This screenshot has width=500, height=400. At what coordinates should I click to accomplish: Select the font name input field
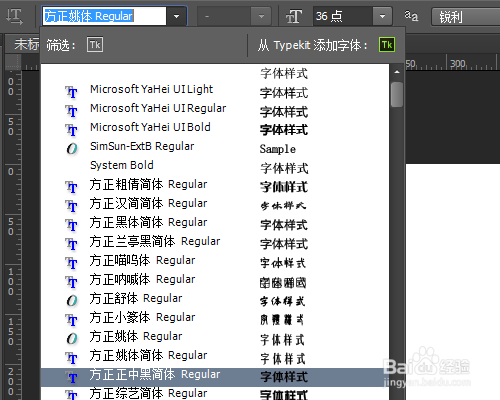click(x=104, y=16)
